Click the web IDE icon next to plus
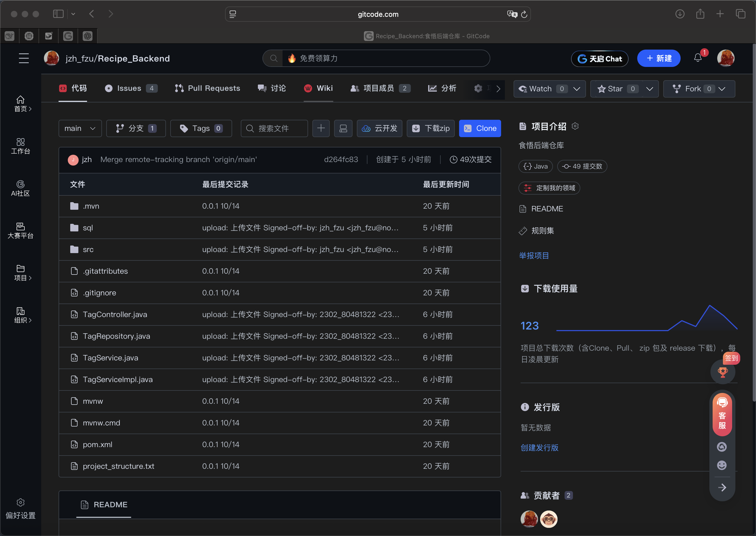Image resolution: width=756 pixels, height=536 pixels. point(343,128)
